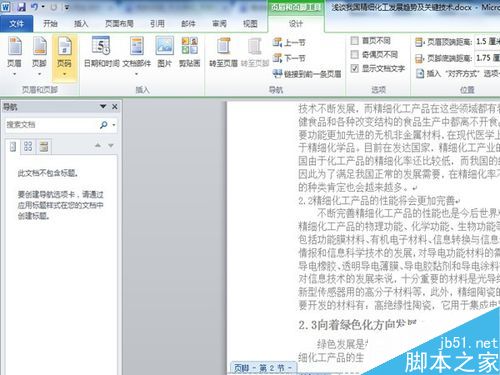Click the header top distance icon (页眉顶端距离)
Viewport: 500px width, 375px height.
419,42
